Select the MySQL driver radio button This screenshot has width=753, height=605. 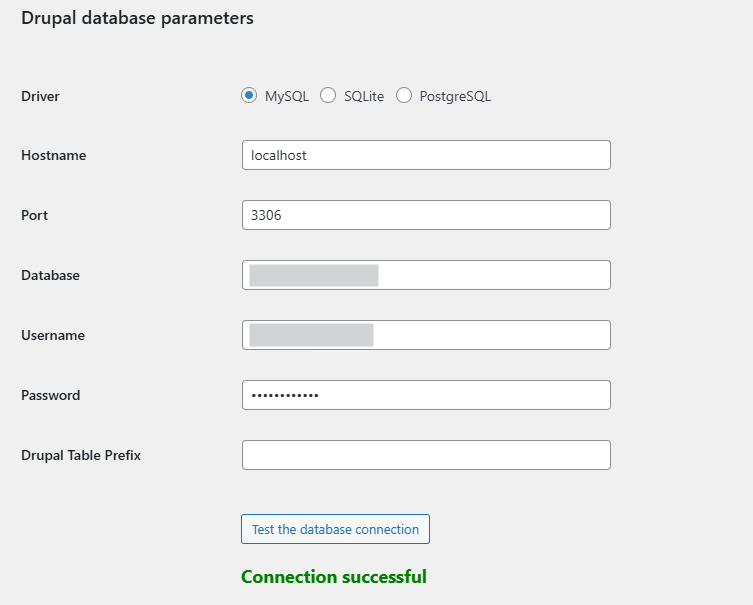pos(249,96)
